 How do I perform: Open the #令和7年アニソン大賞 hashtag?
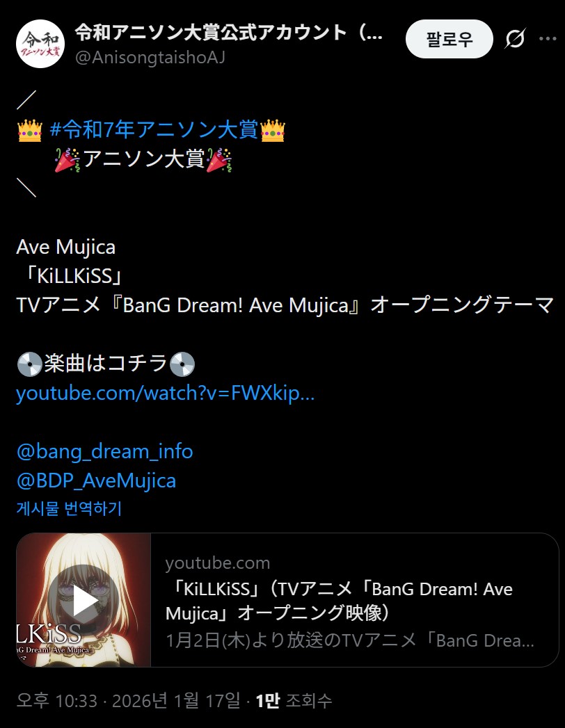point(154,129)
